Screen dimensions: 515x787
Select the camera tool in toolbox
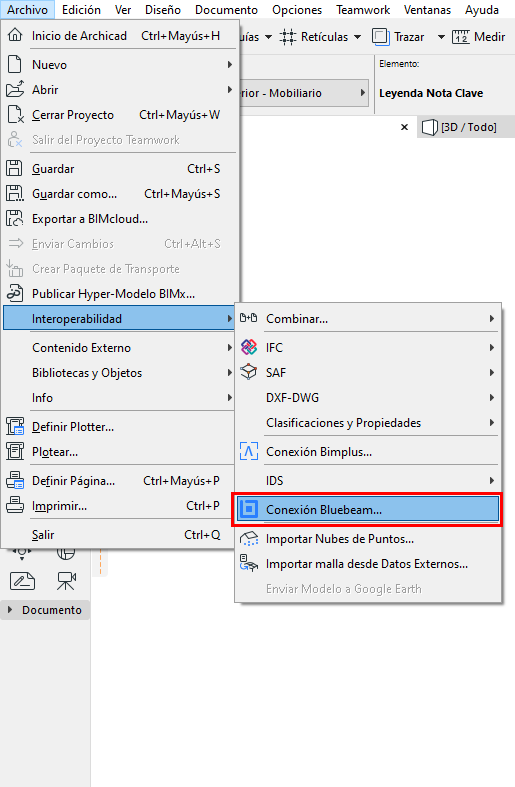(x=66, y=581)
